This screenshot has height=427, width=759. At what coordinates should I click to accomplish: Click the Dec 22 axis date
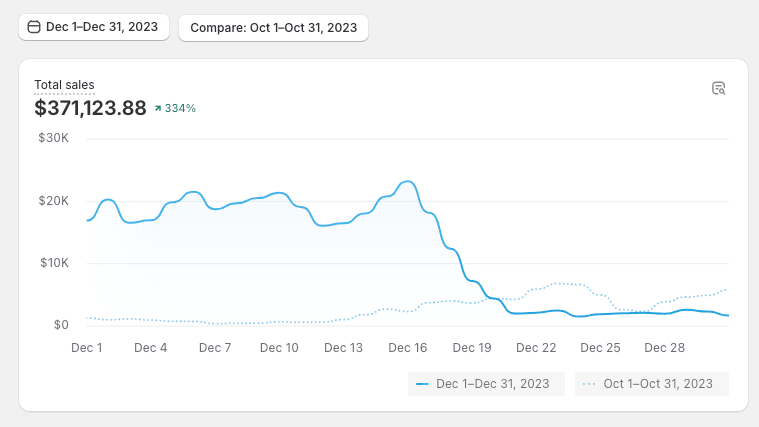[536, 348]
